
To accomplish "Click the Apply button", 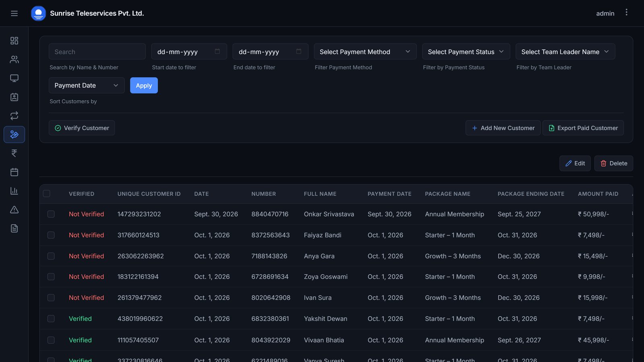I will pyautogui.click(x=144, y=85).
